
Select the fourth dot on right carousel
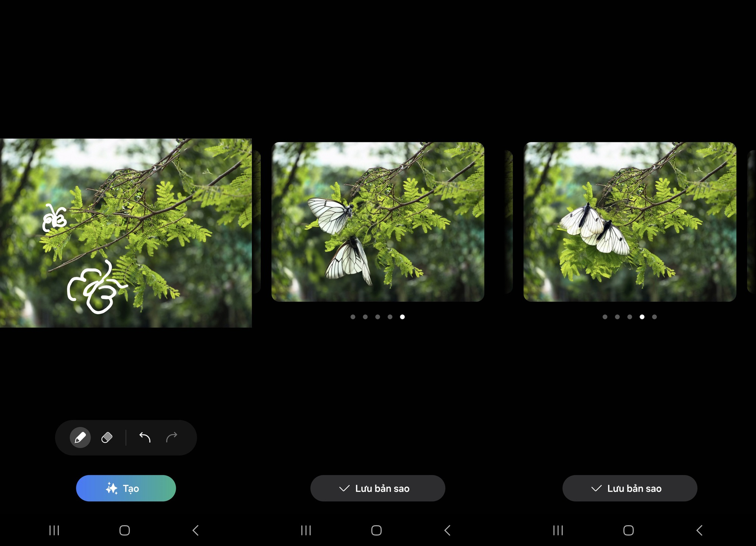641,317
